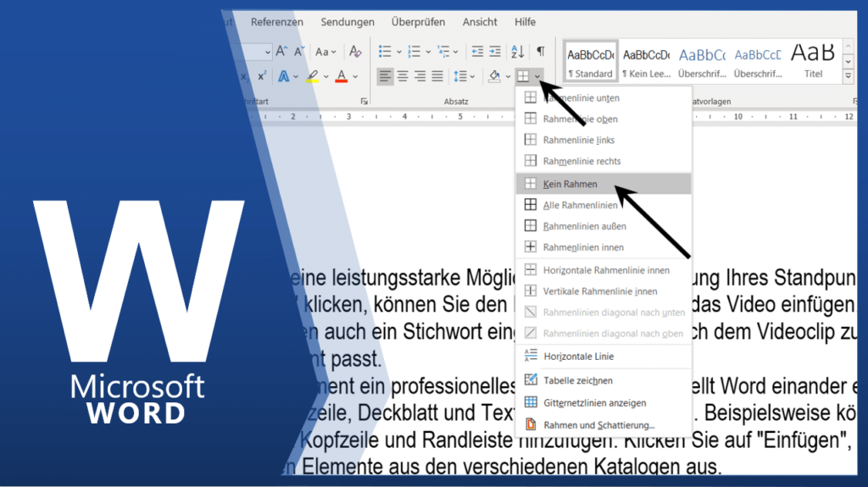868x487 pixels.
Task: Apply the Titel style thumbnail
Action: pyautogui.click(x=813, y=61)
